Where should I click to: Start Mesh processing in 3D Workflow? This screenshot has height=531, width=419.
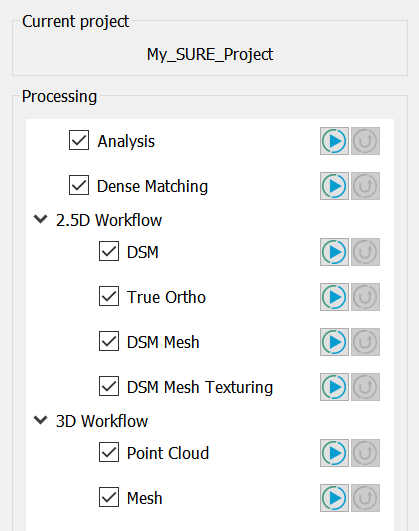[x=334, y=498]
